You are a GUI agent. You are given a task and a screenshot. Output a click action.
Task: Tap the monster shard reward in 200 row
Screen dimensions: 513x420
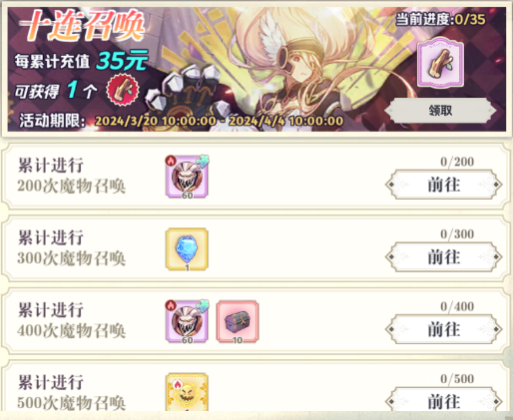[x=187, y=177]
